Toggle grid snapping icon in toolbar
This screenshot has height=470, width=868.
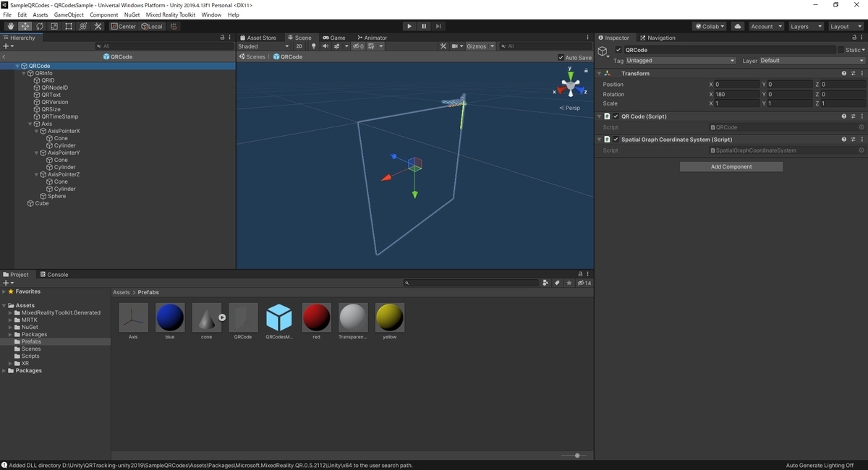(174, 26)
